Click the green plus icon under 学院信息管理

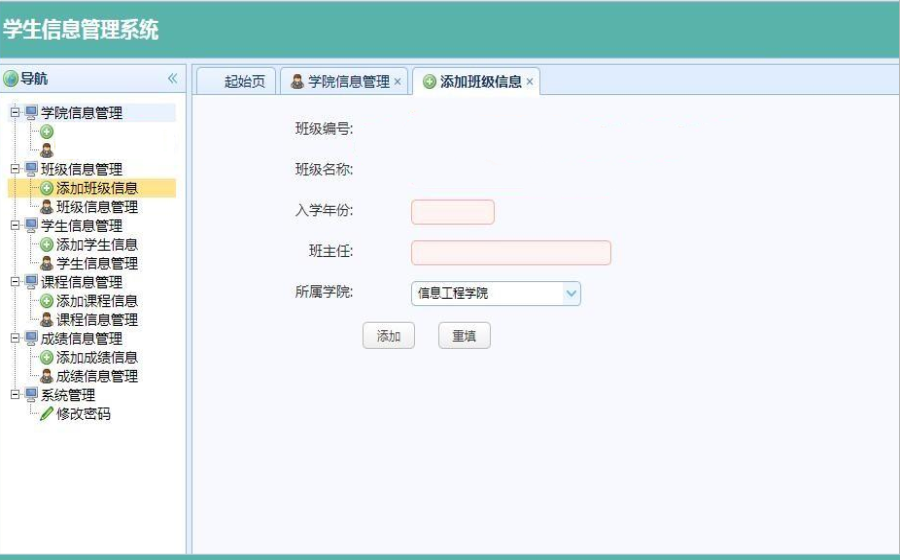[x=46, y=132]
